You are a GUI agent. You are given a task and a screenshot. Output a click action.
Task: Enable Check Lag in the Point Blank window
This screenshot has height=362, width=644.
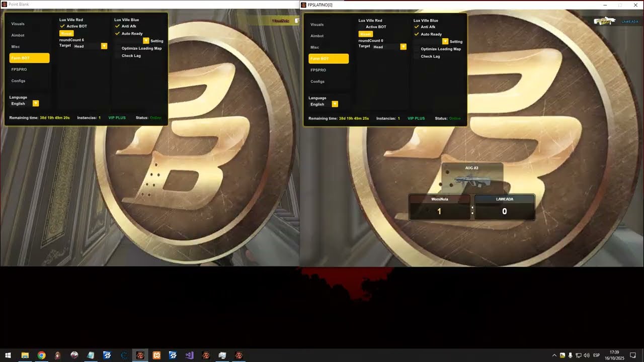[x=118, y=56]
